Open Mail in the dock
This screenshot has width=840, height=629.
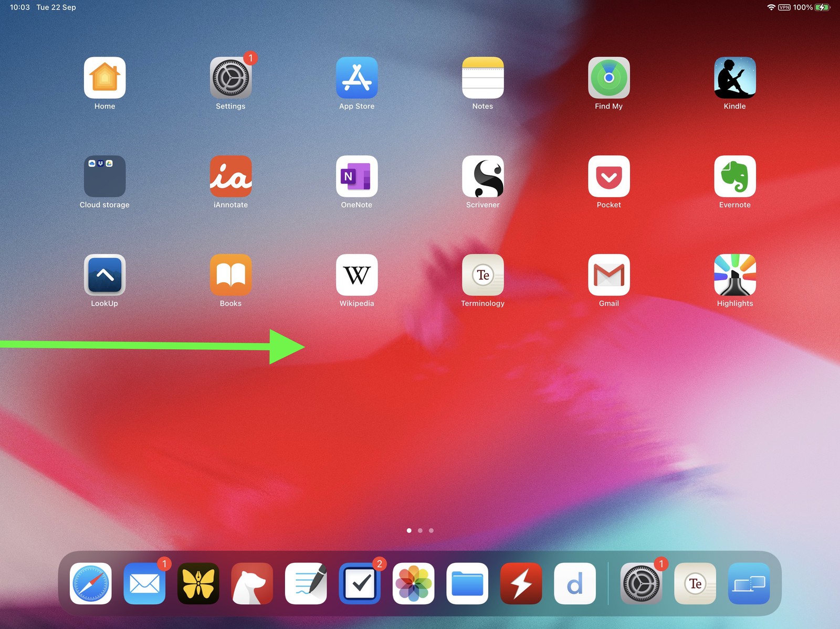(x=144, y=583)
